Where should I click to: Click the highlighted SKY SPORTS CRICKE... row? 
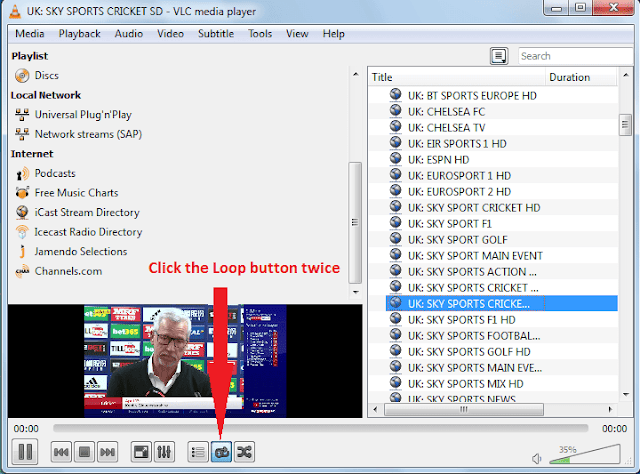coord(502,304)
